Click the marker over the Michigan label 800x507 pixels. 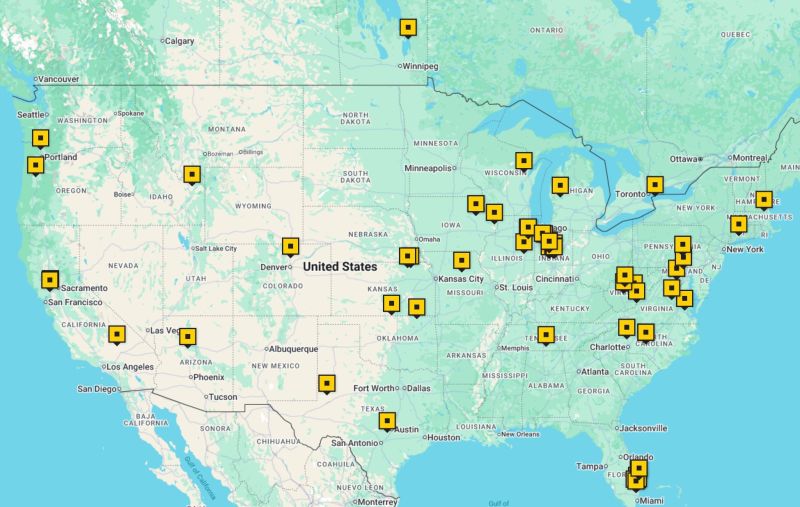560,185
